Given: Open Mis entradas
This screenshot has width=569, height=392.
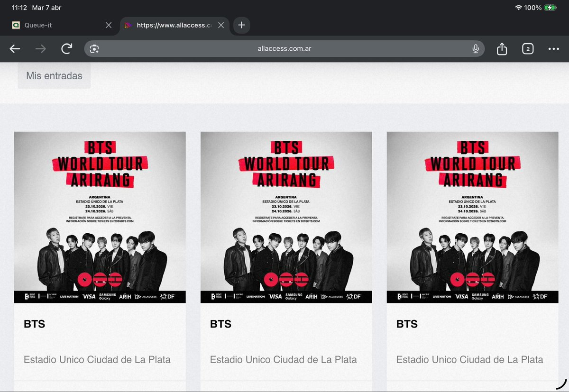Looking at the screenshot, I should coord(54,75).
